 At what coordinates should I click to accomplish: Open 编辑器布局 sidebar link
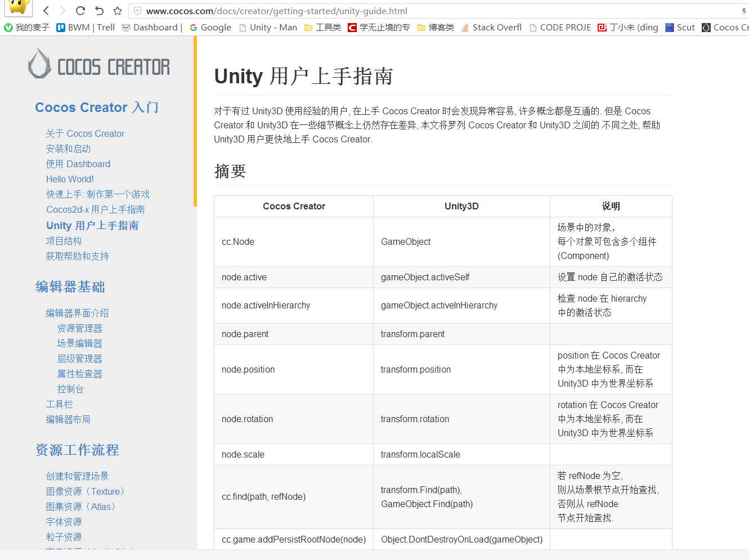click(x=68, y=419)
